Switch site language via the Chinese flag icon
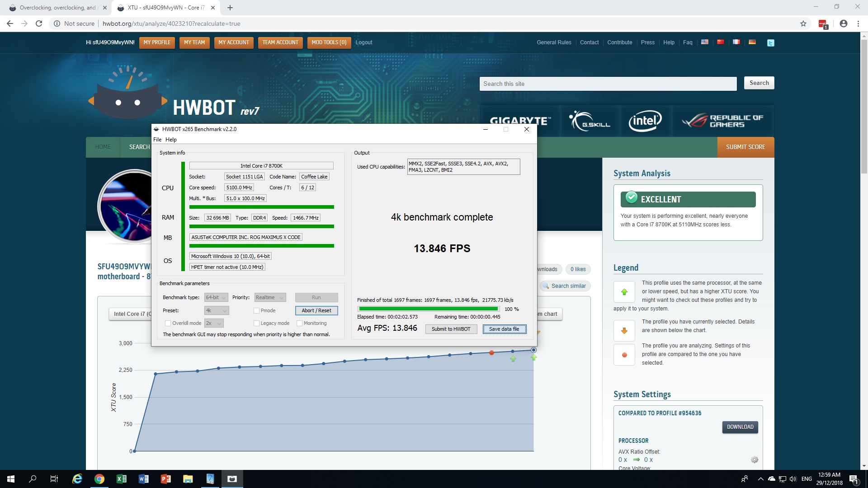 pyautogui.click(x=721, y=42)
